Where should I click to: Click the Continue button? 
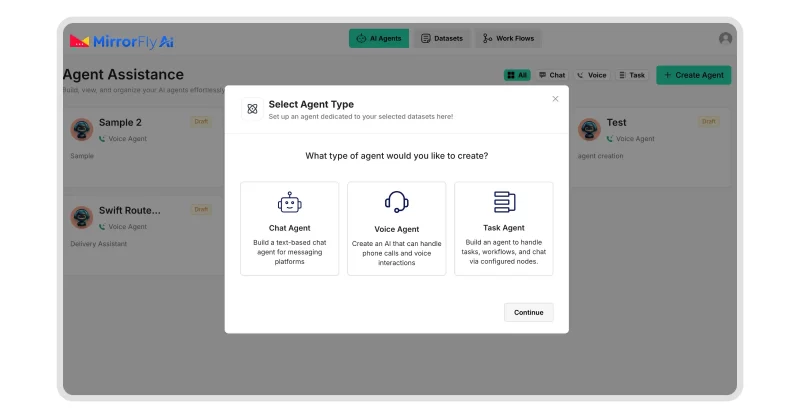pyautogui.click(x=529, y=312)
